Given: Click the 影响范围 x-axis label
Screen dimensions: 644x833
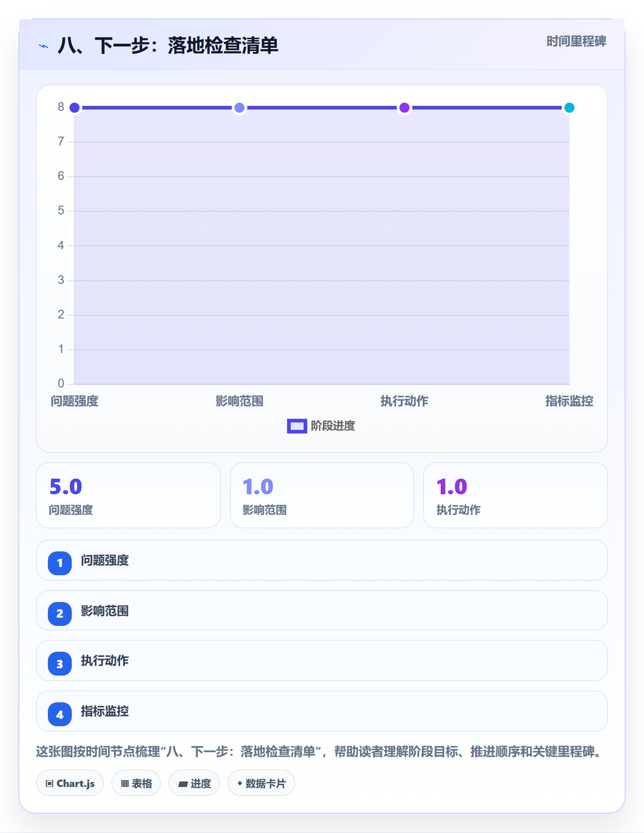Looking at the screenshot, I should coord(239,401).
